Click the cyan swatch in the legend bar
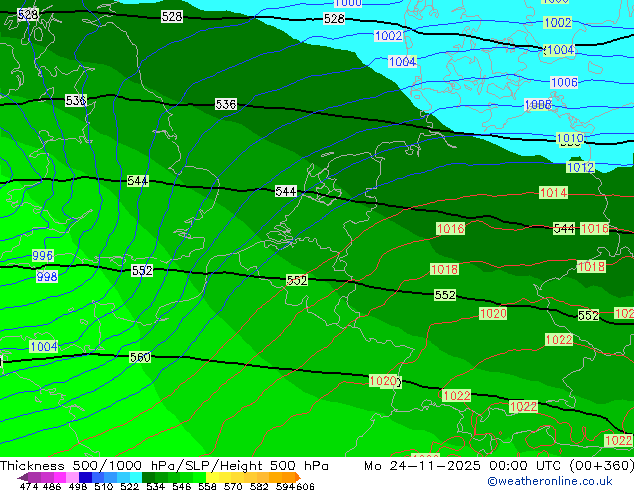The width and height of the screenshot is (634, 490). (136, 477)
